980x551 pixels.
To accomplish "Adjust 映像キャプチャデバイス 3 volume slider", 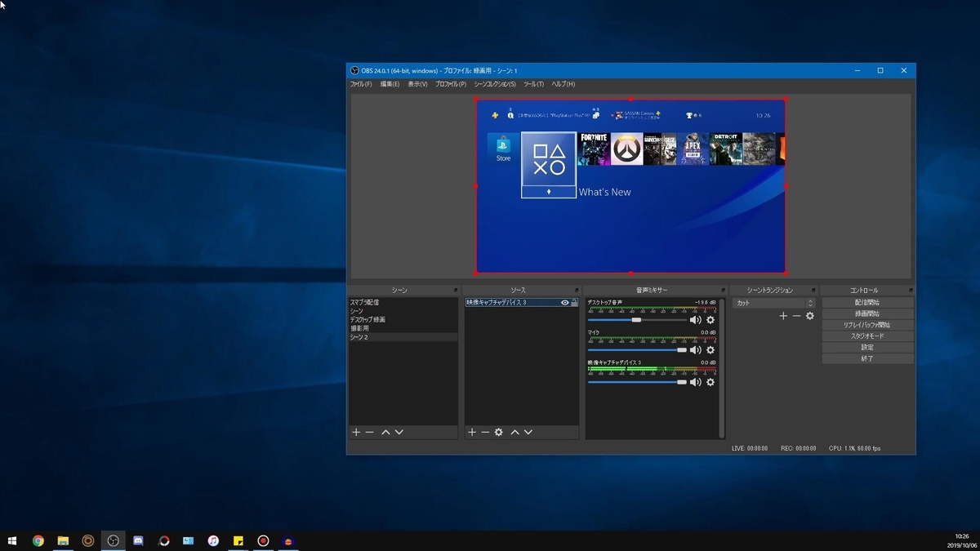I will (637, 382).
